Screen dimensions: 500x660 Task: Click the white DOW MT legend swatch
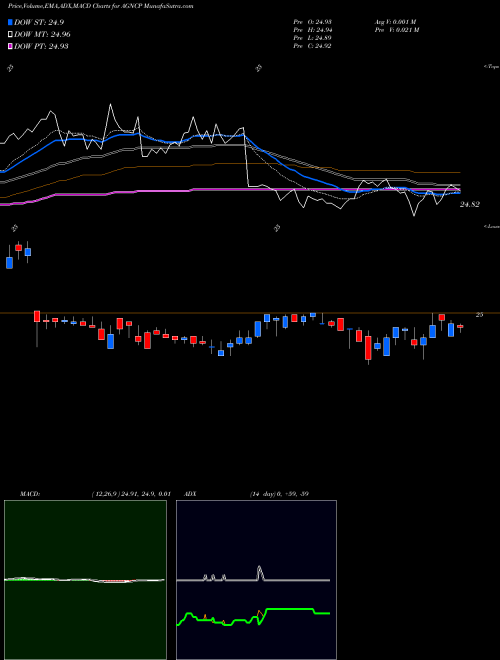coord(10,34)
